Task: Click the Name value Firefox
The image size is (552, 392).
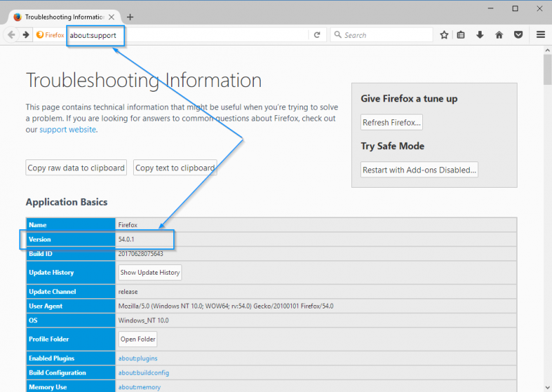Action: 128,225
